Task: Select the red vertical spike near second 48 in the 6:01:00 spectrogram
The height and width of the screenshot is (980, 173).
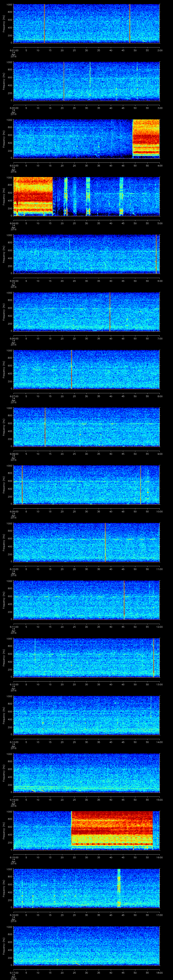Action: [130, 24]
